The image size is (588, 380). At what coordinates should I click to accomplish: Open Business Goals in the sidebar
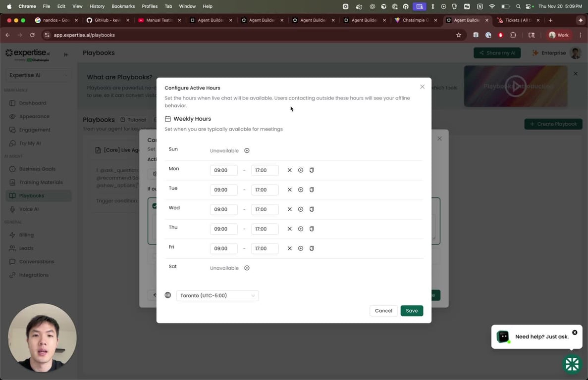click(38, 169)
